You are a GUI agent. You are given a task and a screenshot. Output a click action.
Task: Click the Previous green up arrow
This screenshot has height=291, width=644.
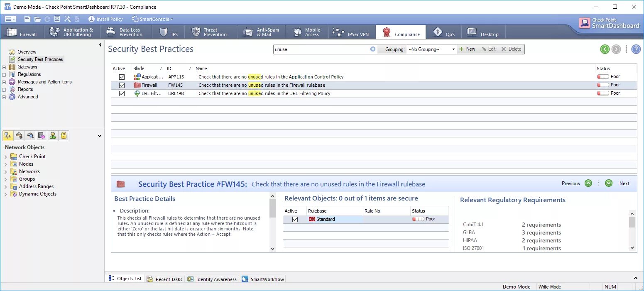588,183
